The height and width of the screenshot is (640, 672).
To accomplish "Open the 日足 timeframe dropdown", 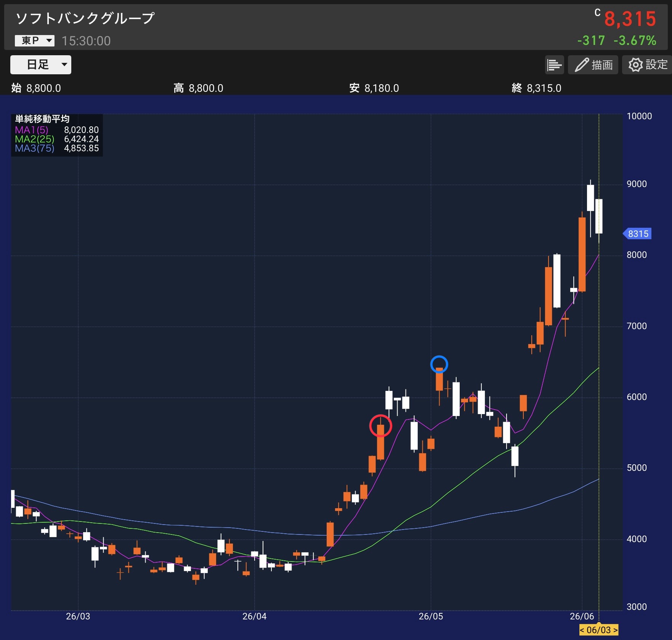I will (40, 65).
